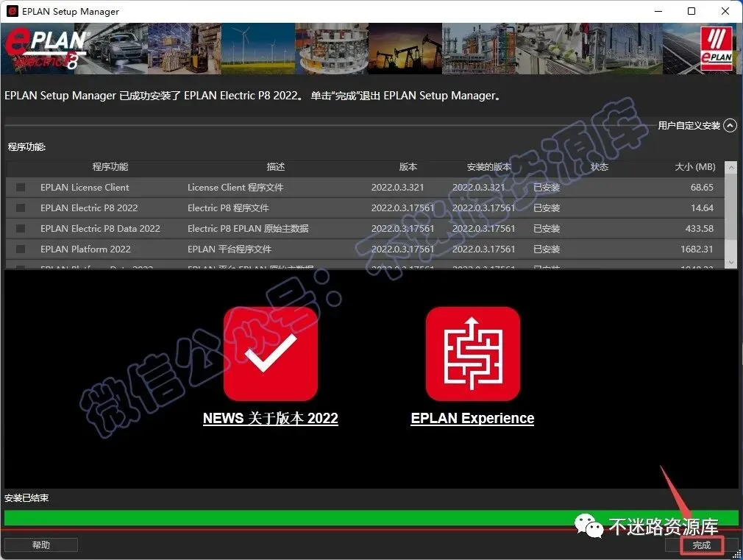The height and width of the screenshot is (560, 743).
Task: Click size value 14.64
Action: [x=702, y=208]
